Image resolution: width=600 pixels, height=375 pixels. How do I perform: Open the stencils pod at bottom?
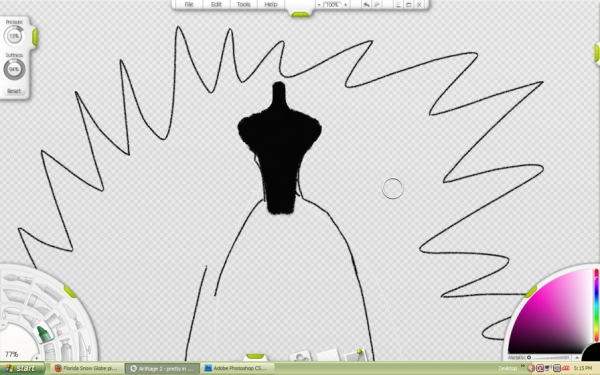point(302,356)
